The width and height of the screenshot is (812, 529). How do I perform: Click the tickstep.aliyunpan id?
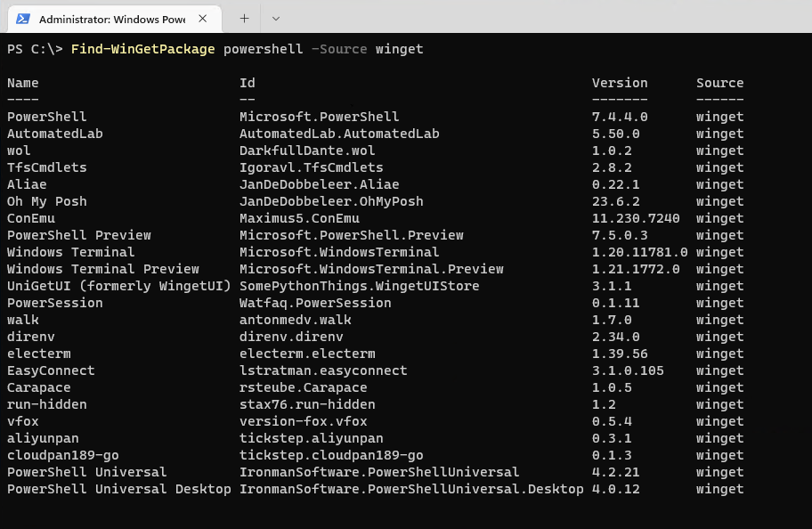[x=312, y=438]
